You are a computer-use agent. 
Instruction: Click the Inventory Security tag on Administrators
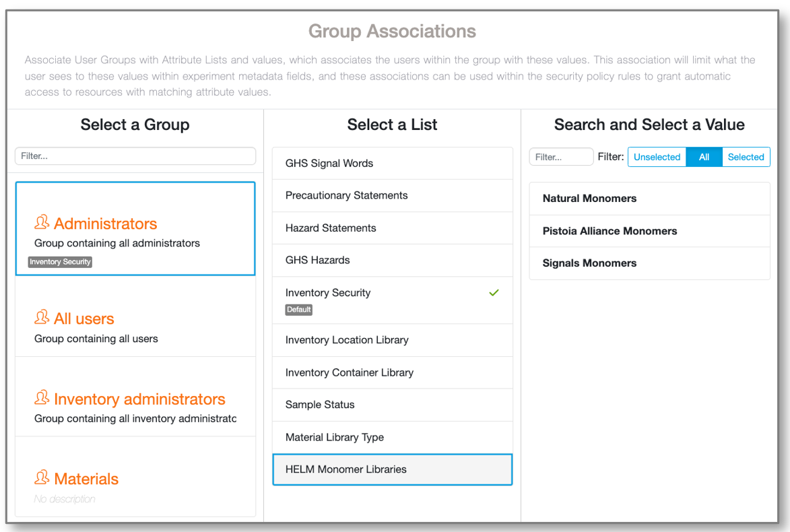pyautogui.click(x=60, y=262)
